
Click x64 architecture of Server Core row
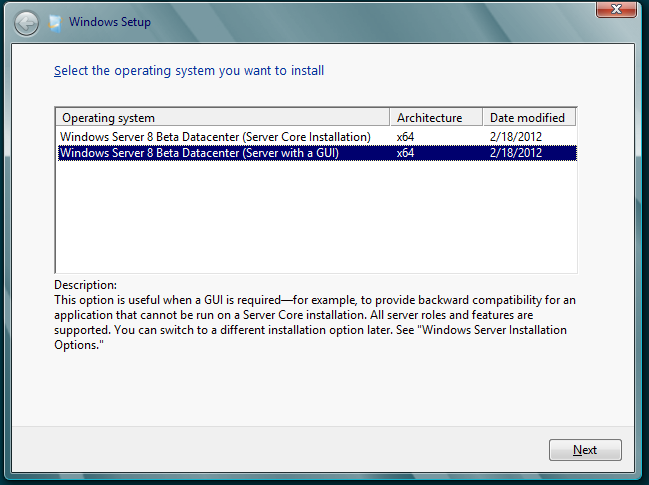coord(405,137)
